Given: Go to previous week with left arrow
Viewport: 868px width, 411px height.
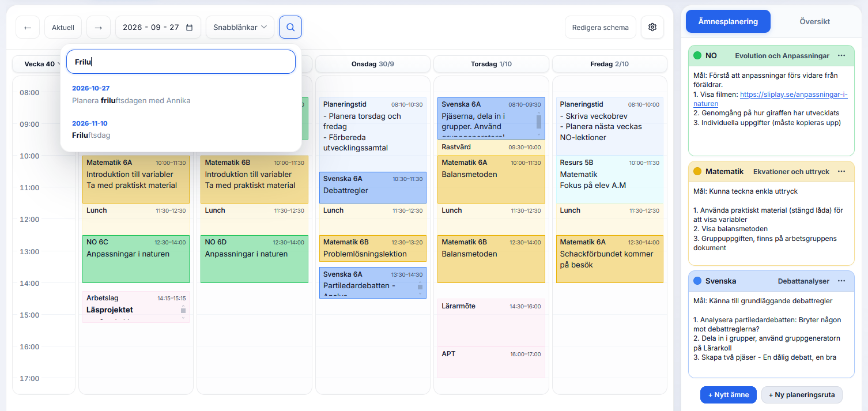Looking at the screenshot, I should coord(28,27).
